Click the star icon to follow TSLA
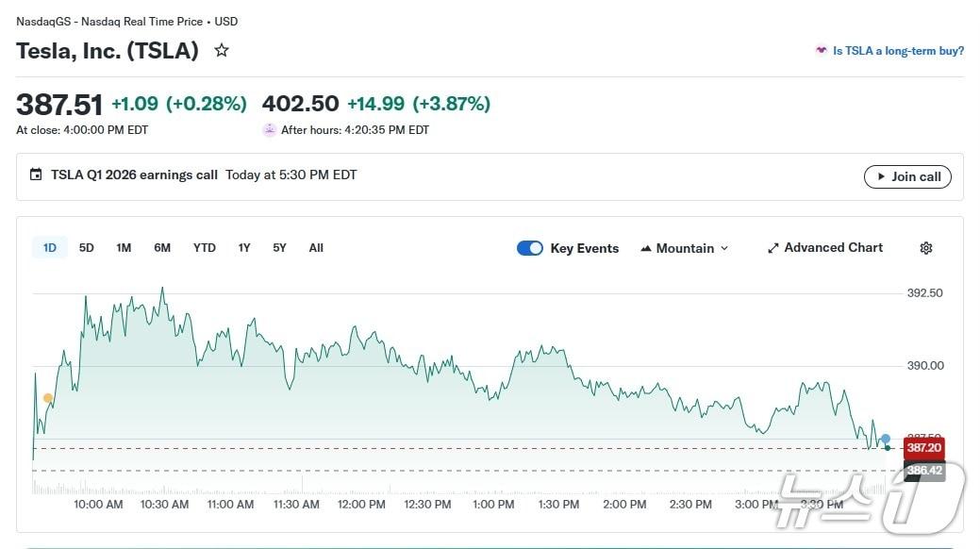 pyautogui.click(x=222, y=51)
